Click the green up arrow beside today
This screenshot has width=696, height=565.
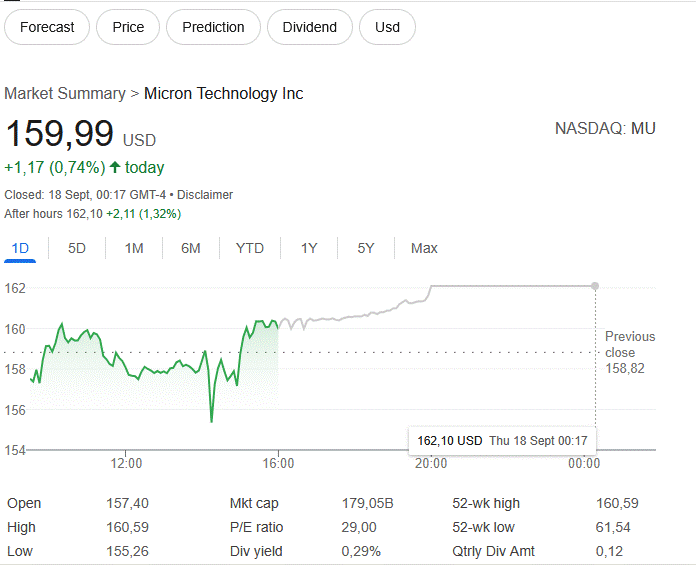coord(115,167)
